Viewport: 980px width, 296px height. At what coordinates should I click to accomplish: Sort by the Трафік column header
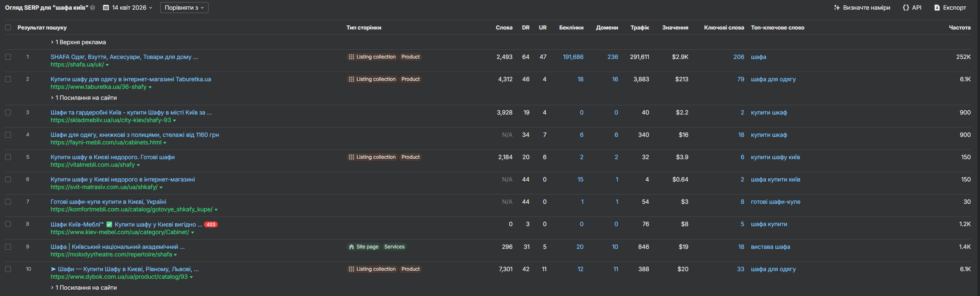pos(639,27)
